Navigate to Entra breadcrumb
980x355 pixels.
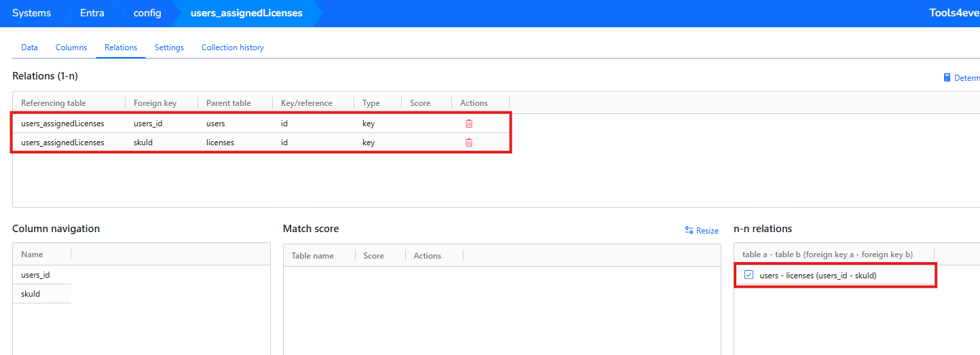click(x=92, y=14)
